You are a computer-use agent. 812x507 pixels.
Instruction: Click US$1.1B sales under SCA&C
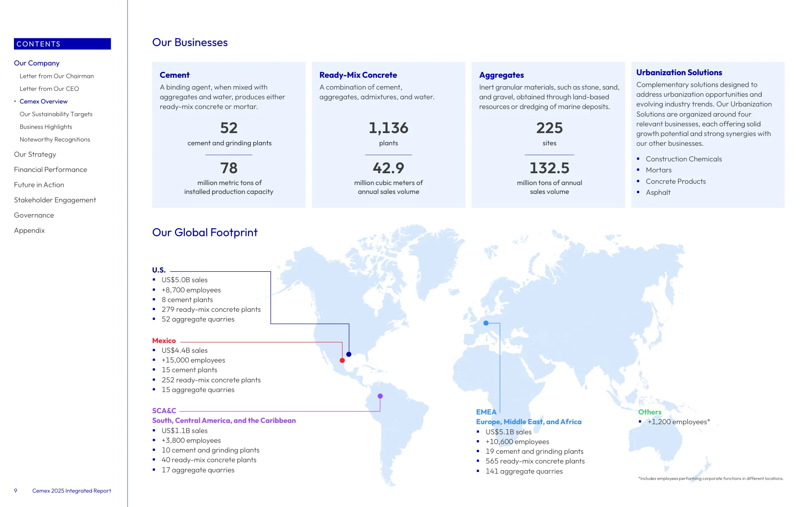[184, 431]
